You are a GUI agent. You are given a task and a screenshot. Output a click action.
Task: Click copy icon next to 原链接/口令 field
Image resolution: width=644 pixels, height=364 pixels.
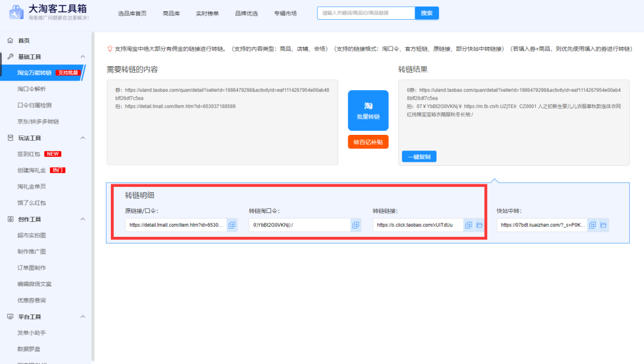[x=232, y=225]
